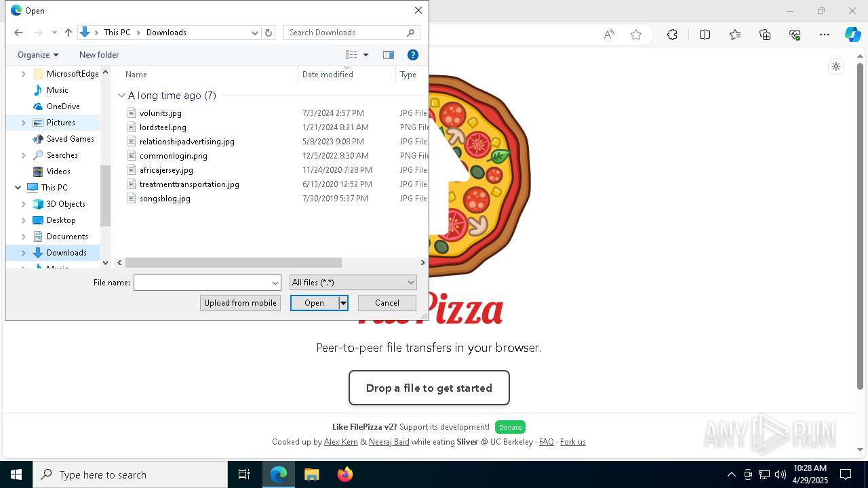Select treatmenttransportation.jpg
This screenshot has width=868, height=488.
[189, 184]
